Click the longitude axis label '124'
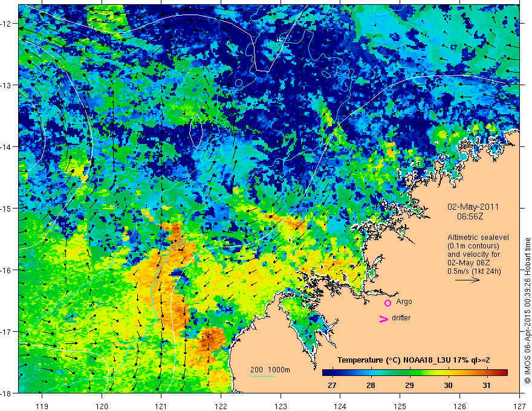 [340, 407]
